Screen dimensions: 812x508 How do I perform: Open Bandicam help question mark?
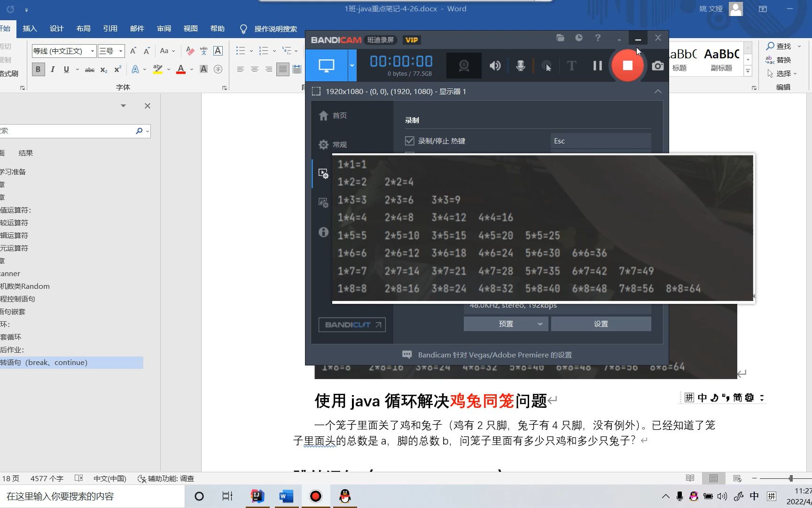[598, 38]
